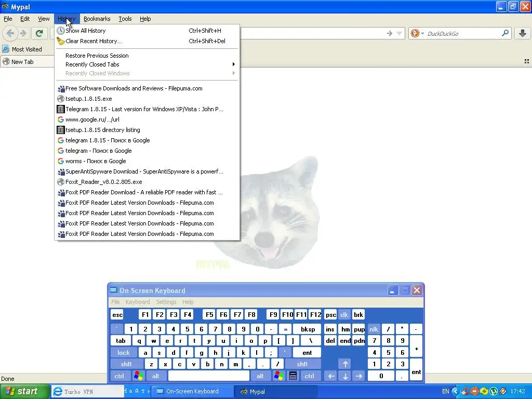Click the search magnifier icon in DuckDuckGo box

click(505, 33)
